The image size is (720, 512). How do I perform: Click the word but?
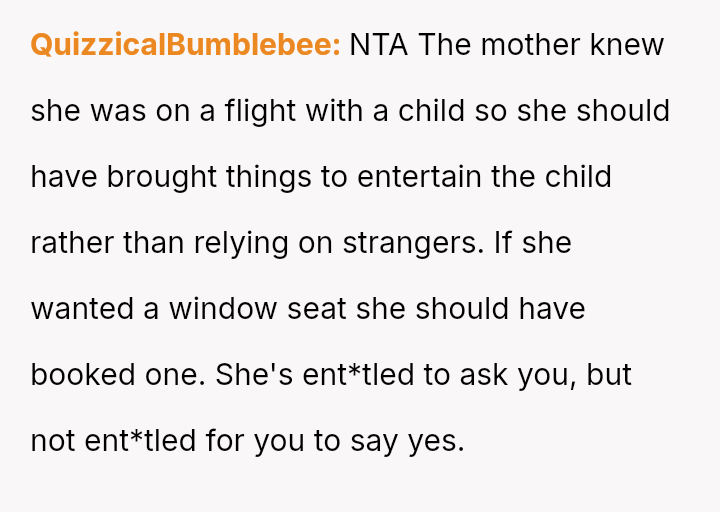point(610,374)
